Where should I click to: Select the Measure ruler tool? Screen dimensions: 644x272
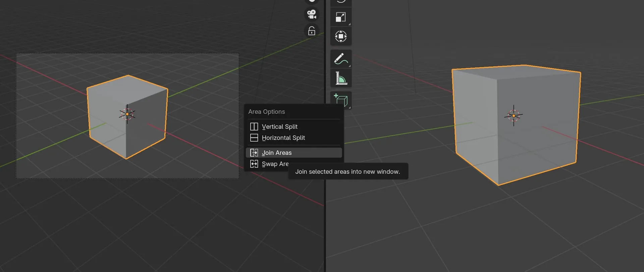pyautogui.click(x=341, y=78)
